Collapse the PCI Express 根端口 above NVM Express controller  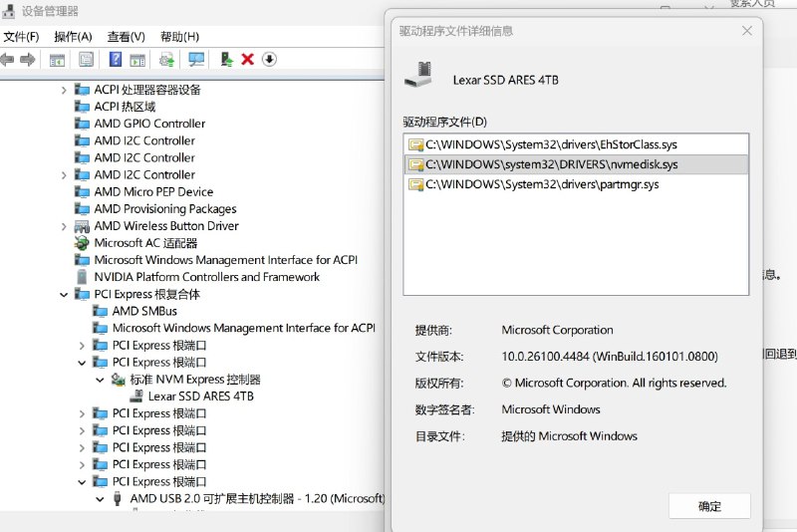click(x=82, y=363)
